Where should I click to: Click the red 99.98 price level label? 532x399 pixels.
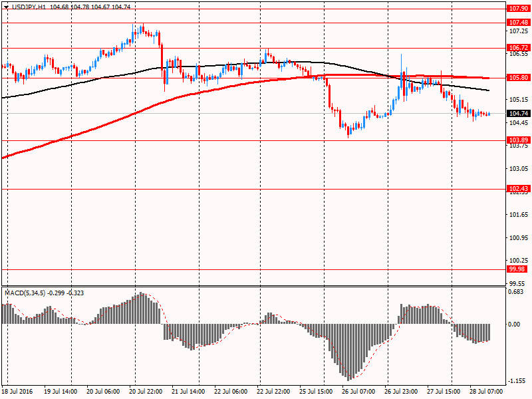(x=517, y=269)
